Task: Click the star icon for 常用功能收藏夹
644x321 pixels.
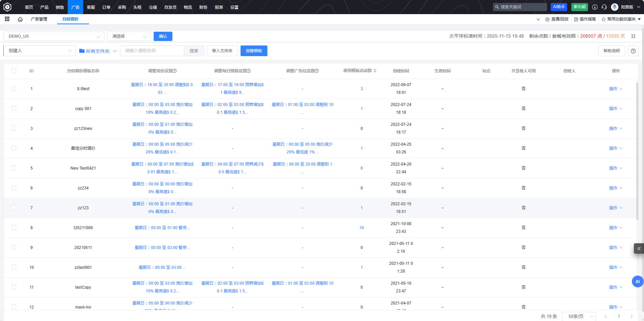Action: pyautogui.click(x=603, y=19)
